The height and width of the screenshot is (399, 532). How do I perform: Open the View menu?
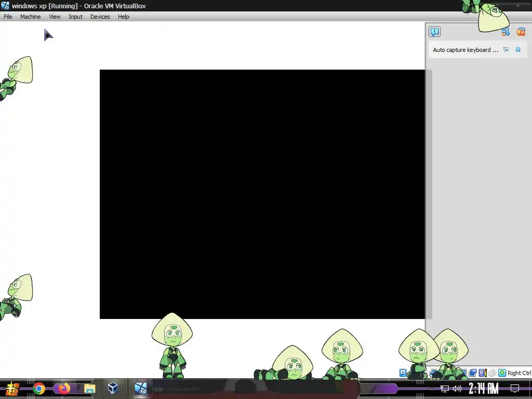55,17
